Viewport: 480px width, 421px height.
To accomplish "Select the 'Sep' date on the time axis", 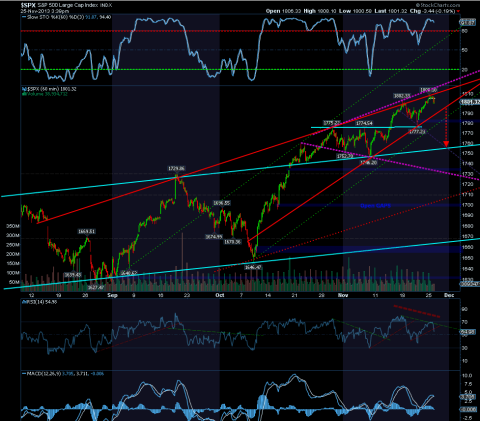I will tap(113, 295).
